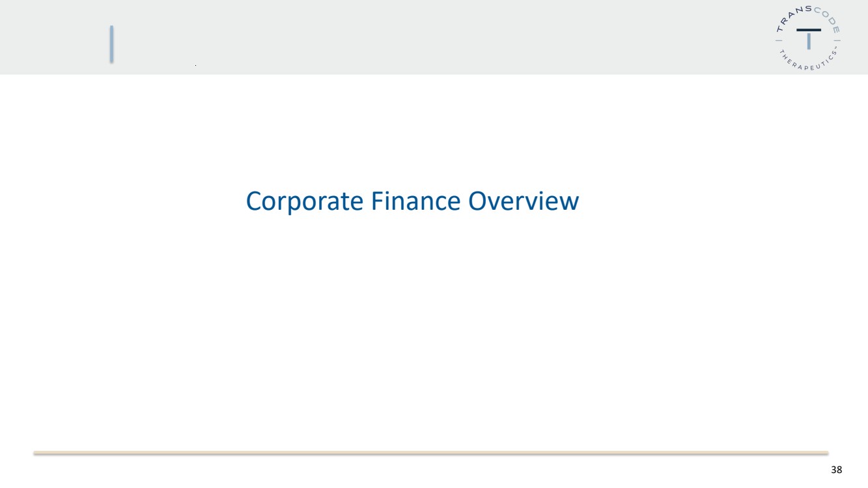Select the light blue stem of the logo T

tap(809, 41)
